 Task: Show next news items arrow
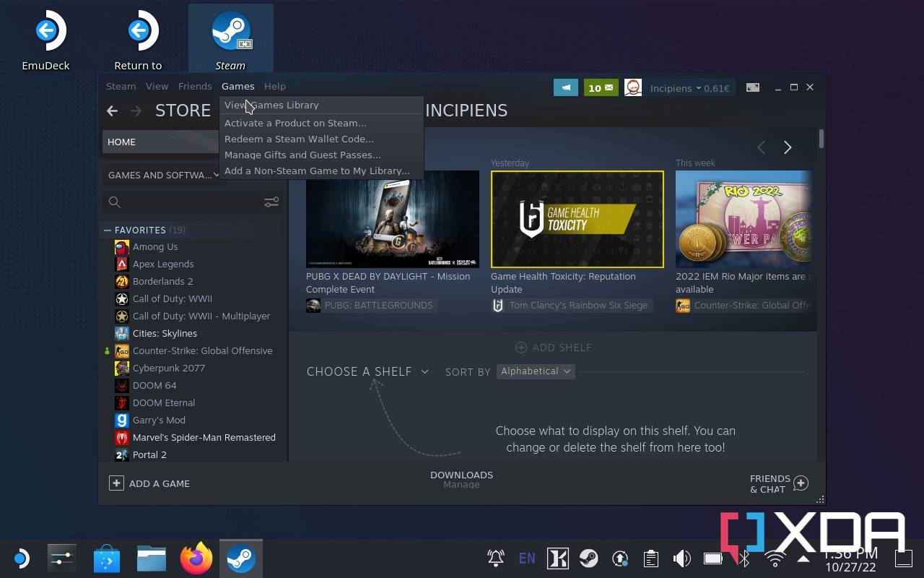788,147
